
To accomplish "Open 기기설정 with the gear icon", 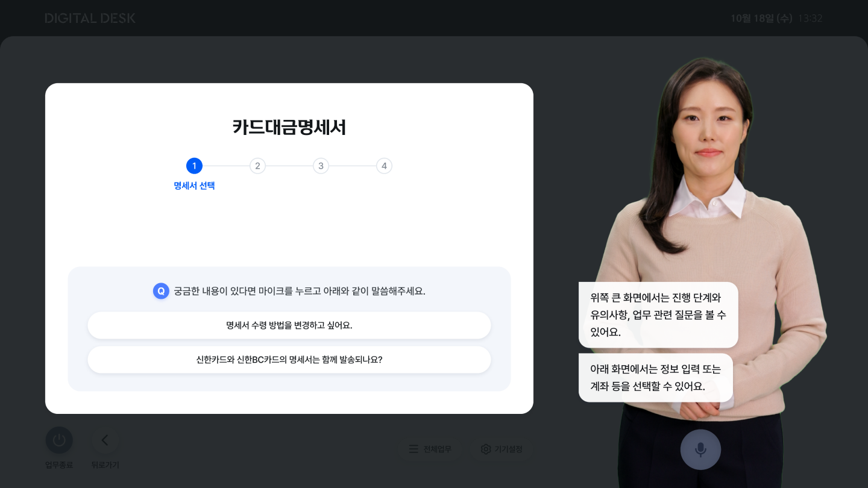I will tap(502, 449).
